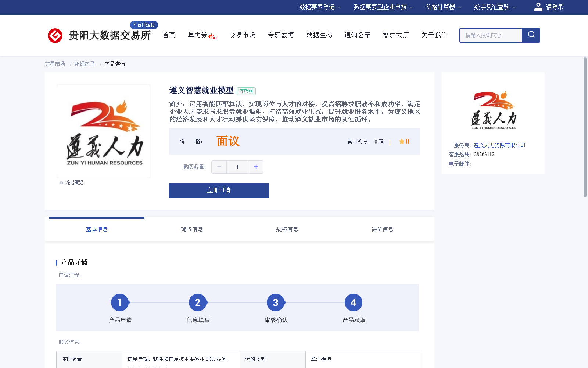
Task: Click the product title 遵义智慧就业模型
Action: tap(201, 91)
